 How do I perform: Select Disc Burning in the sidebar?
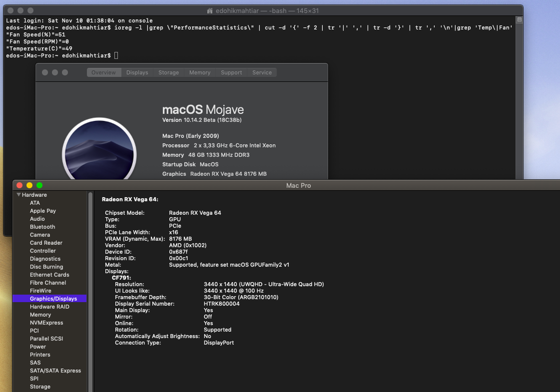tap(46, 267)
